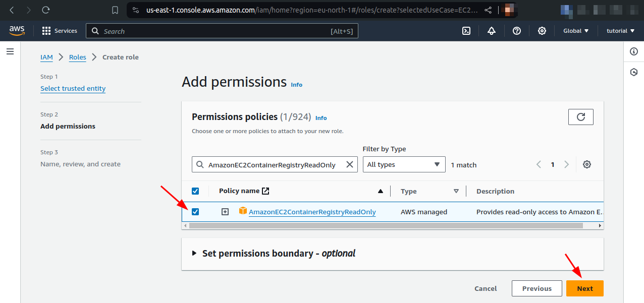Uncheck the AmazonEC2ContainerRegistryReadOnly policy
This screenshot has width=644, height=303.
point(195,212)
